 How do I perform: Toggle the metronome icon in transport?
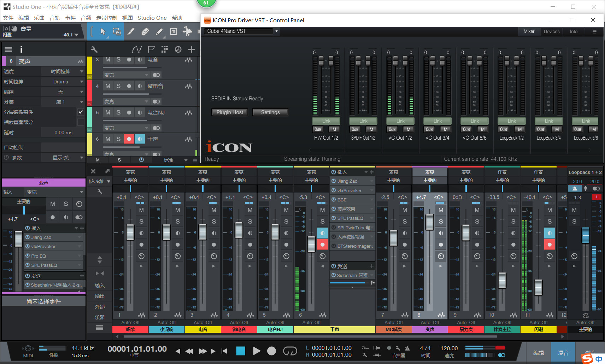pos(407,348)
